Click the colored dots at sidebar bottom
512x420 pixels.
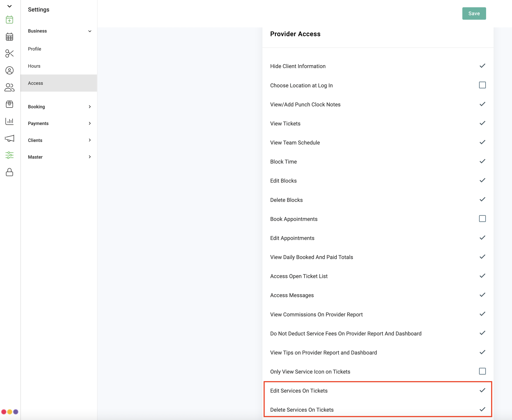[x=10, y=412]
